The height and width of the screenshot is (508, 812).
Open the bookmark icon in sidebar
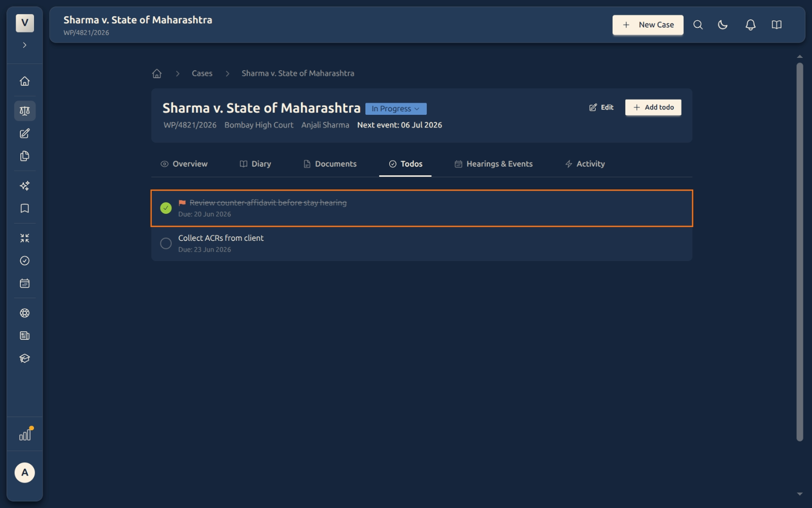click(x=24, y=208)
